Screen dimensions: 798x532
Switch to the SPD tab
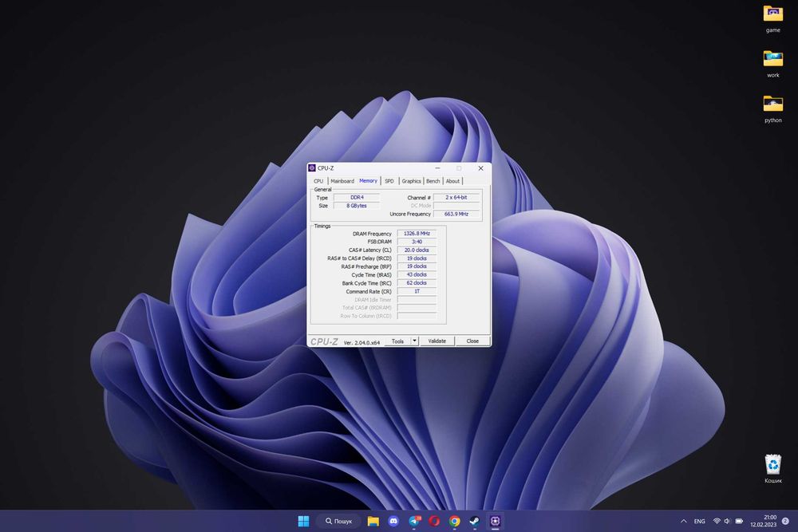(389, 181)
